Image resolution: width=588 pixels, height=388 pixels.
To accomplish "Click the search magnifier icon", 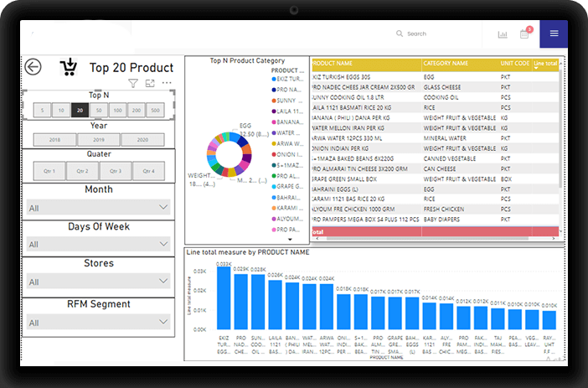I will [x=400, y=34].
